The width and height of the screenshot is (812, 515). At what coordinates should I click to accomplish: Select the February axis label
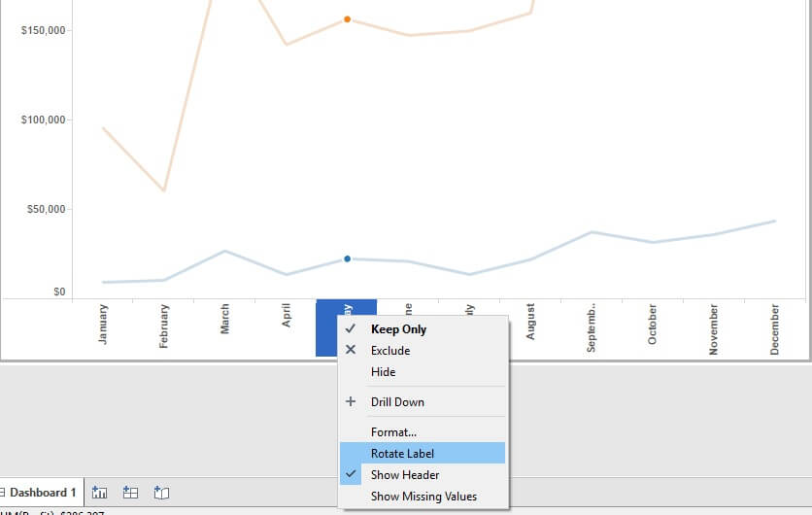(163, 326)
